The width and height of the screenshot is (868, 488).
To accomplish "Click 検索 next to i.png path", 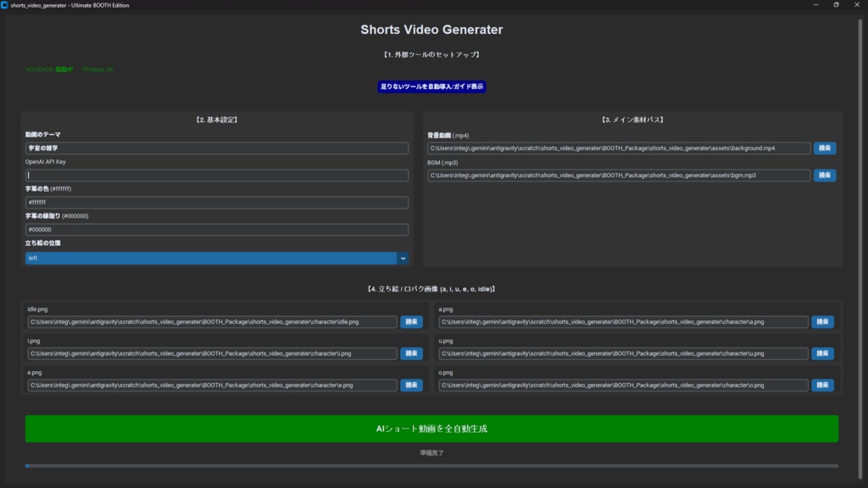I will 410,353.
